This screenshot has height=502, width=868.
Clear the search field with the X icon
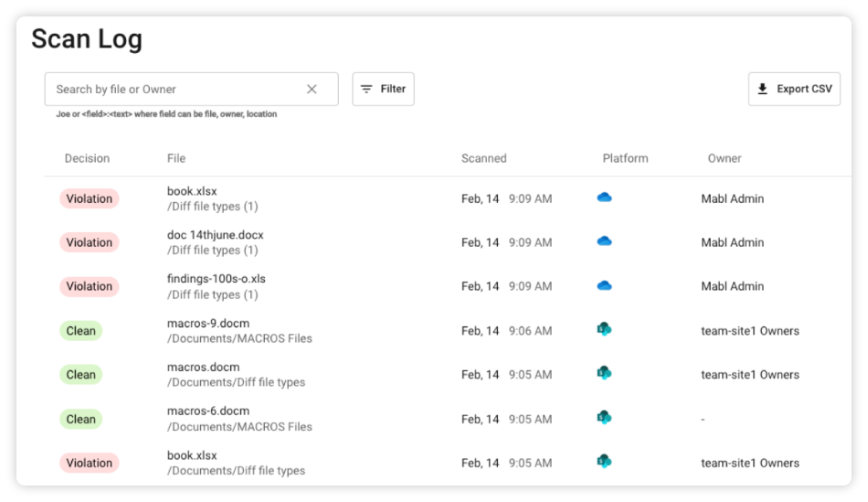pos(312,90)
